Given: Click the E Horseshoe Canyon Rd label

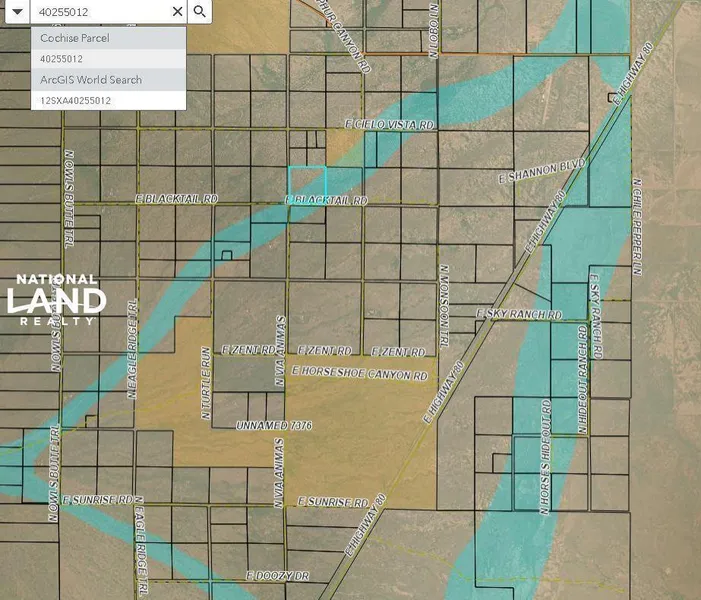Looking at the screenshot, I should tap(360, 374).
